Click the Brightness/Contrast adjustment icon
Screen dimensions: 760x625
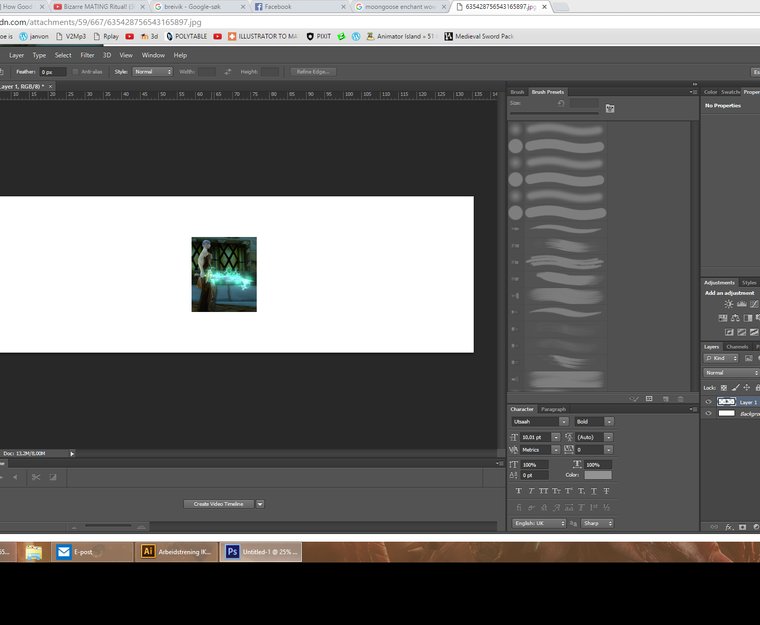click(729, 304)
